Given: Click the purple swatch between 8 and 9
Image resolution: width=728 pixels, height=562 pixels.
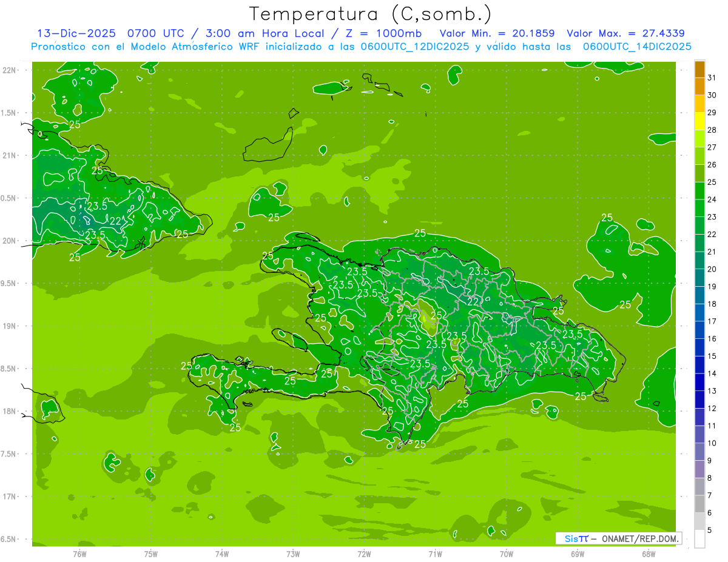Looking at the screenshot, I should pos(699,469).
